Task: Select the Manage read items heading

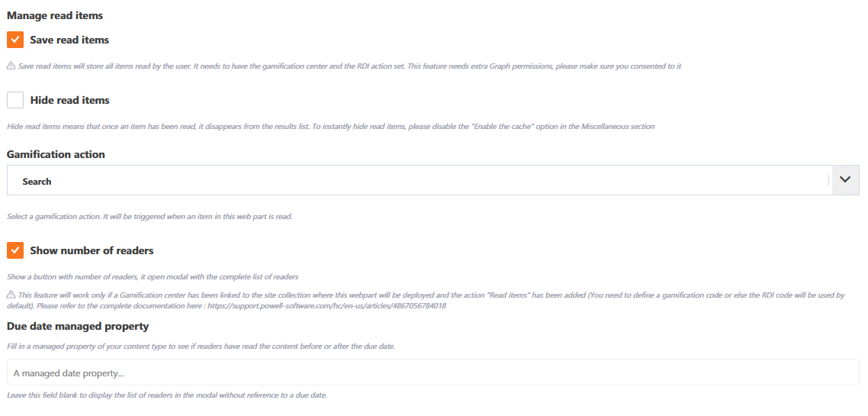Action: point(55,15)
